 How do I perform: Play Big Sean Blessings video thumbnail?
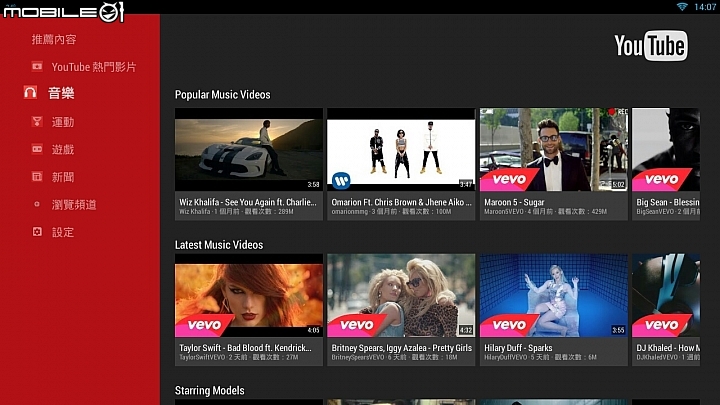tap(666, 149)
